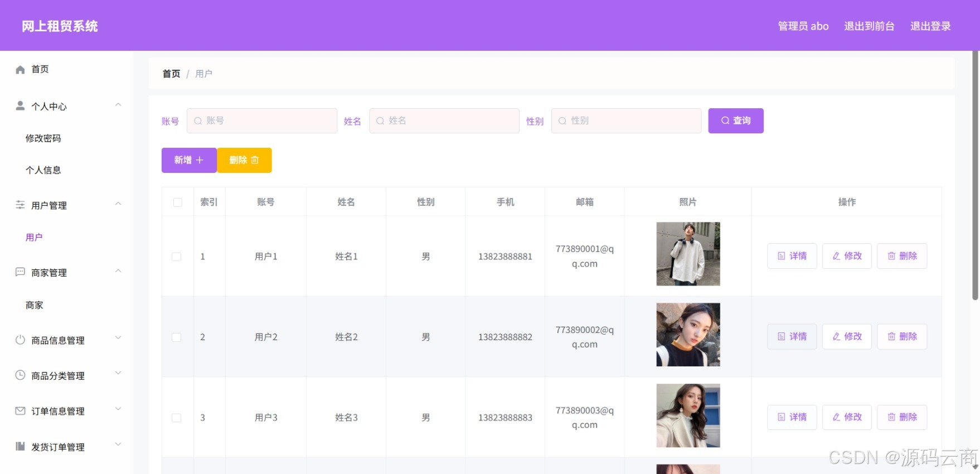Viewport: 980px width, 474px height.
Task: Click the search icon in the 性别 field
Action: point(562,120)
